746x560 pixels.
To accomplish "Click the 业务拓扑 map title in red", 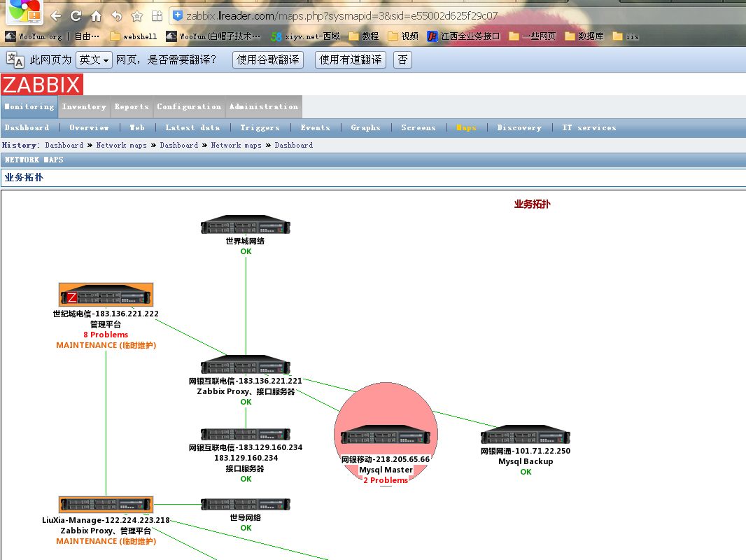I will tap(532, 204).
